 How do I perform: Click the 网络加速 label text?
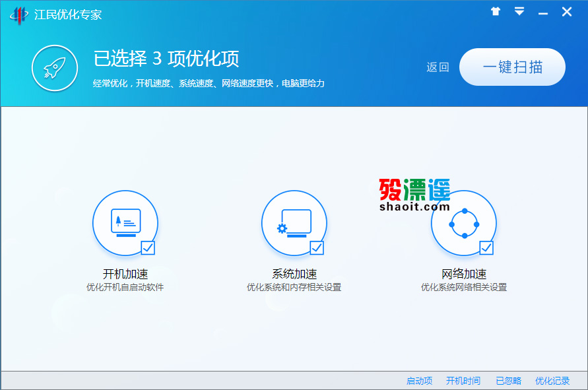pyautogui.click(x=464, y=274)
